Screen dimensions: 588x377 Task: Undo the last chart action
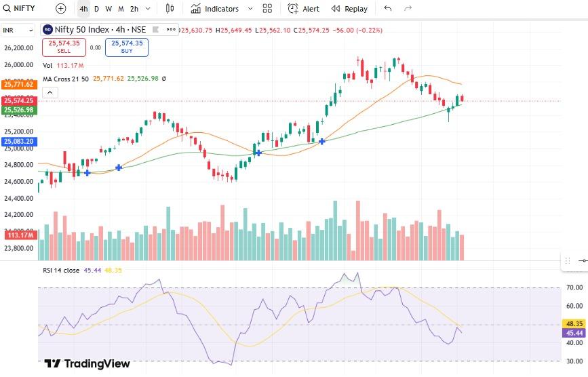point(388,8)
